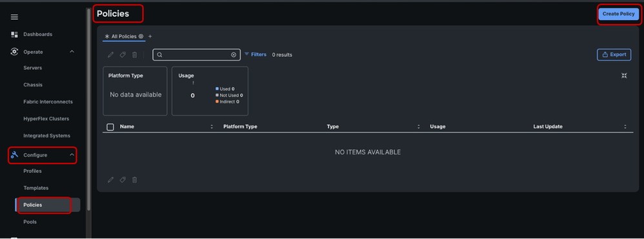Sort by Name column arrows

[212, 127]
